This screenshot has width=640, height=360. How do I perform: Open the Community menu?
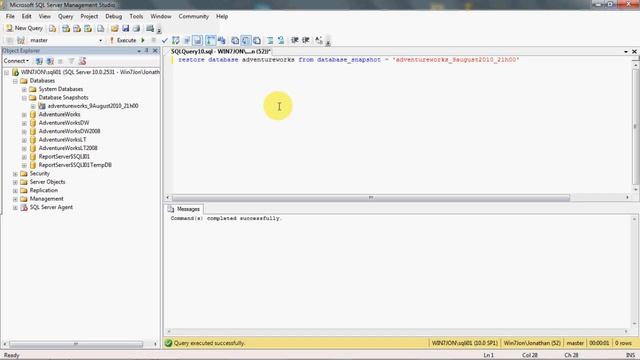click(193, 16)
